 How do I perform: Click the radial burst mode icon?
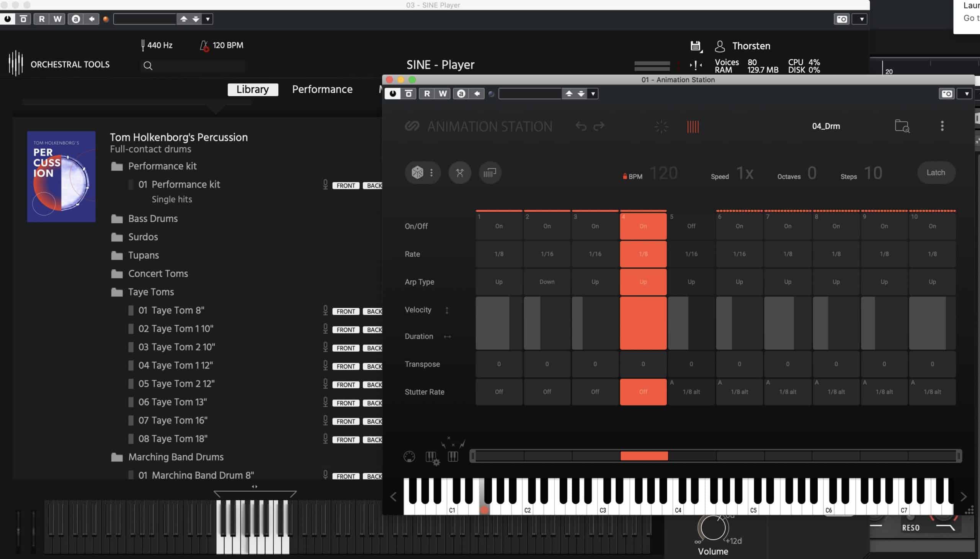pyautogui.click(x=661, y=126)
